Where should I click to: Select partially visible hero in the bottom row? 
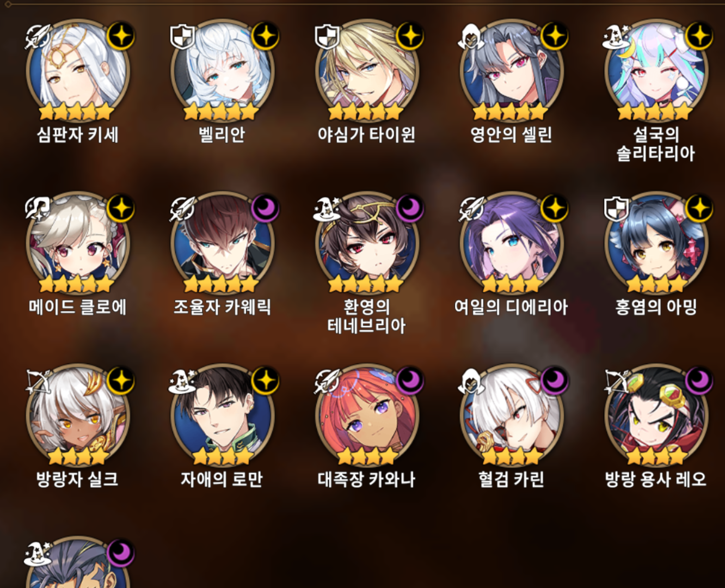click(77, 563)
